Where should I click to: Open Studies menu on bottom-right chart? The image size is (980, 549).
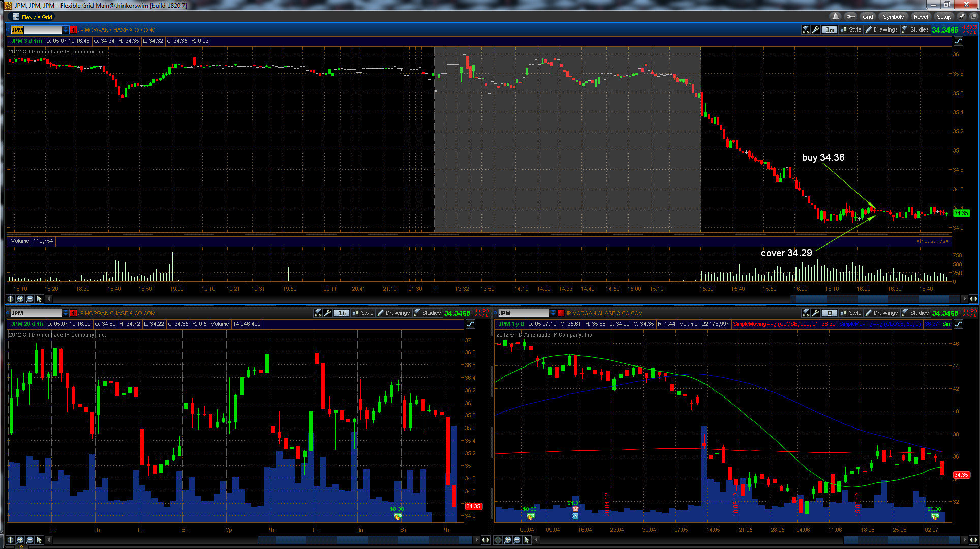click(915, 313)
